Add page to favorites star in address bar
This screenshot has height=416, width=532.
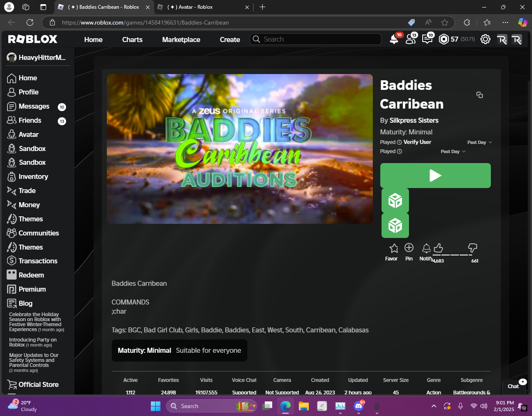445,22
